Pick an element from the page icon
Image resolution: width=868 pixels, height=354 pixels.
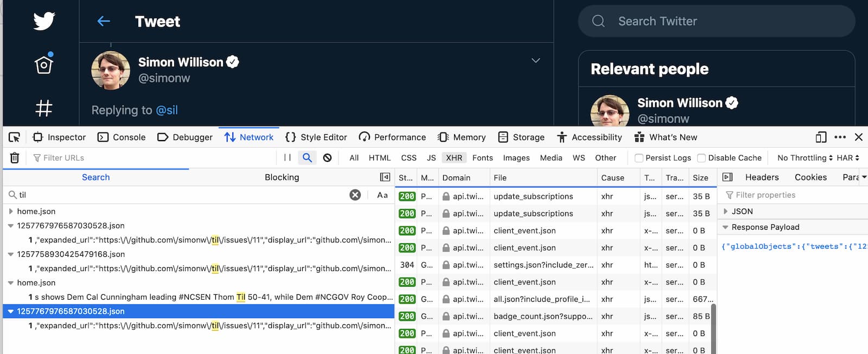coord(15,137)
